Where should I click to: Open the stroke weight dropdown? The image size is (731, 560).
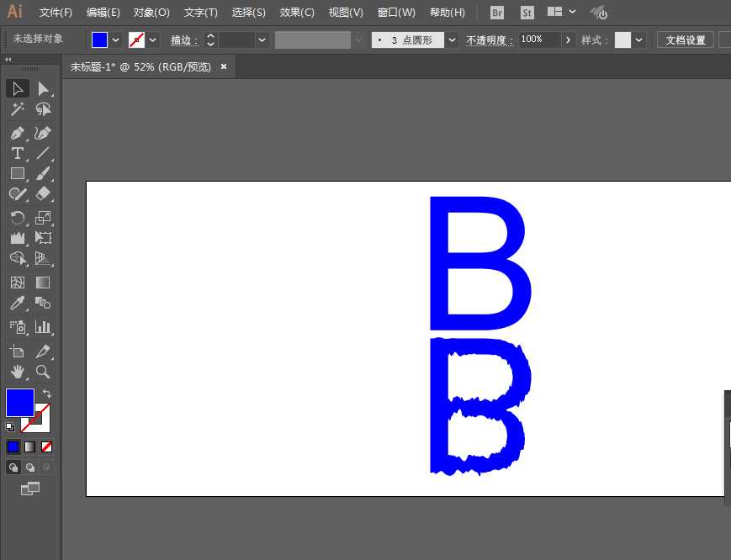(x=262, y=40)
